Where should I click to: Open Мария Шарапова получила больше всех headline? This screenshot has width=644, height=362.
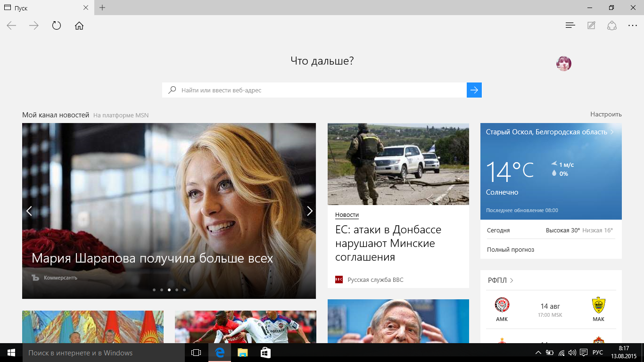pyautogui.click(x=152, y=258)
